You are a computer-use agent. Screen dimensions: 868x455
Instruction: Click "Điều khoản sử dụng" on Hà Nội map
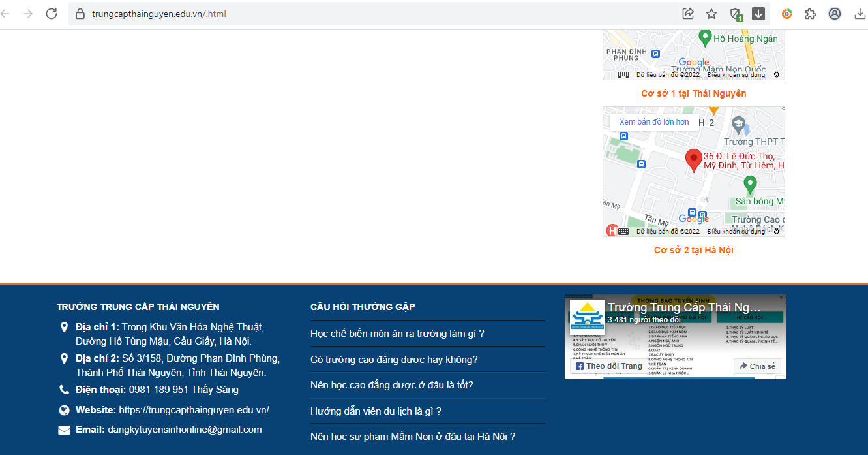(x=736, y=231)
